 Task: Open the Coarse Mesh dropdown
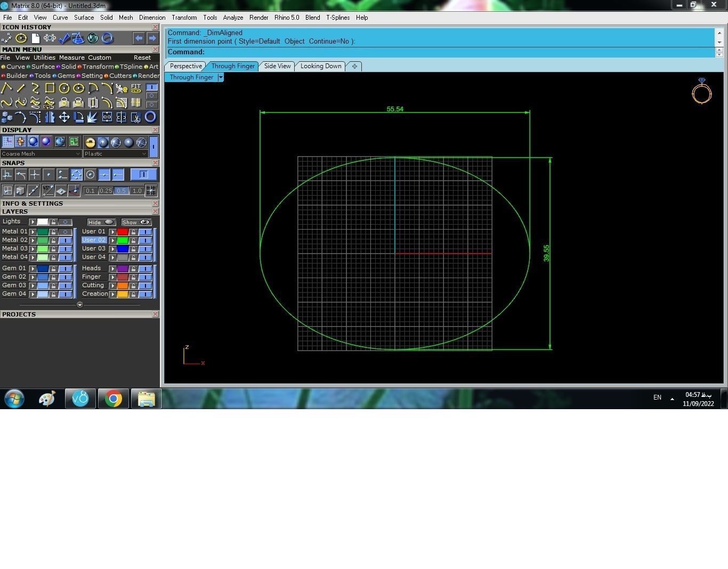pyautogui.click(x=41, y=154)
